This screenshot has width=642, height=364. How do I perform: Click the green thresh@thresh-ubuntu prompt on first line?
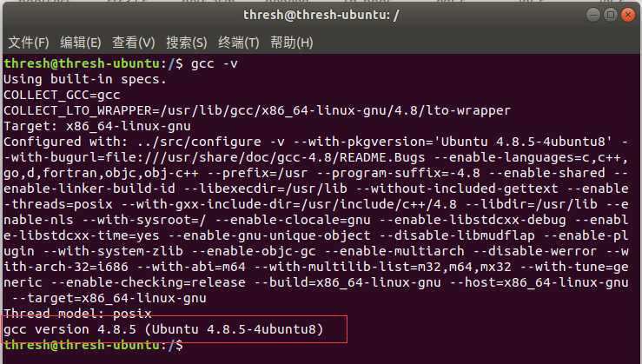tap(82, 64)
